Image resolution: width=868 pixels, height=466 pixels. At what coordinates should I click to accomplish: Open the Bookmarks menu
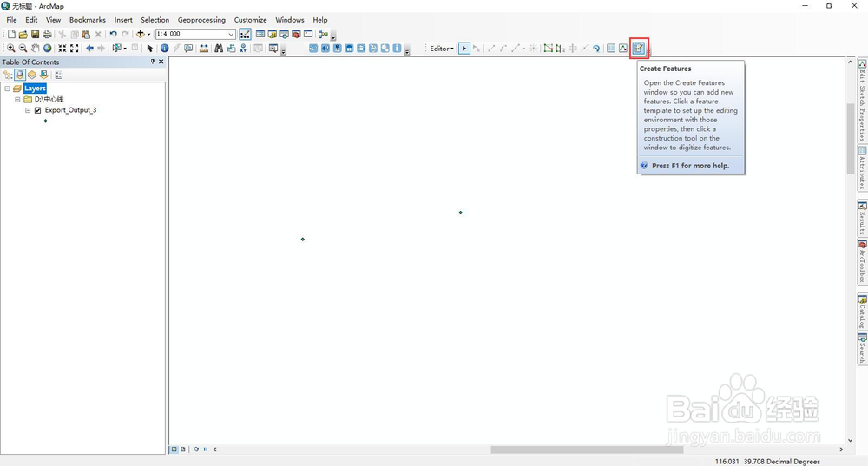(88, 20)
